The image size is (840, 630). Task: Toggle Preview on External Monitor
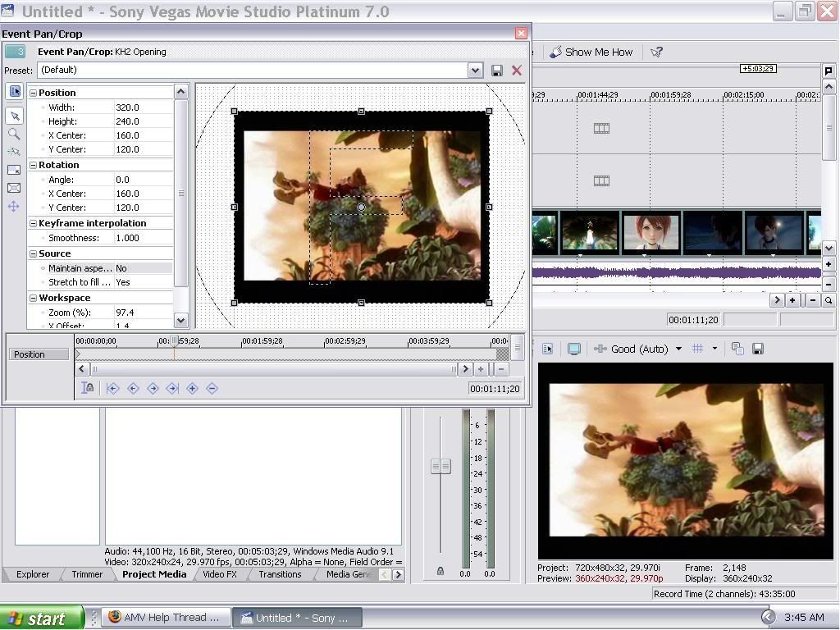pyautogui.click(x=573, y=349)
